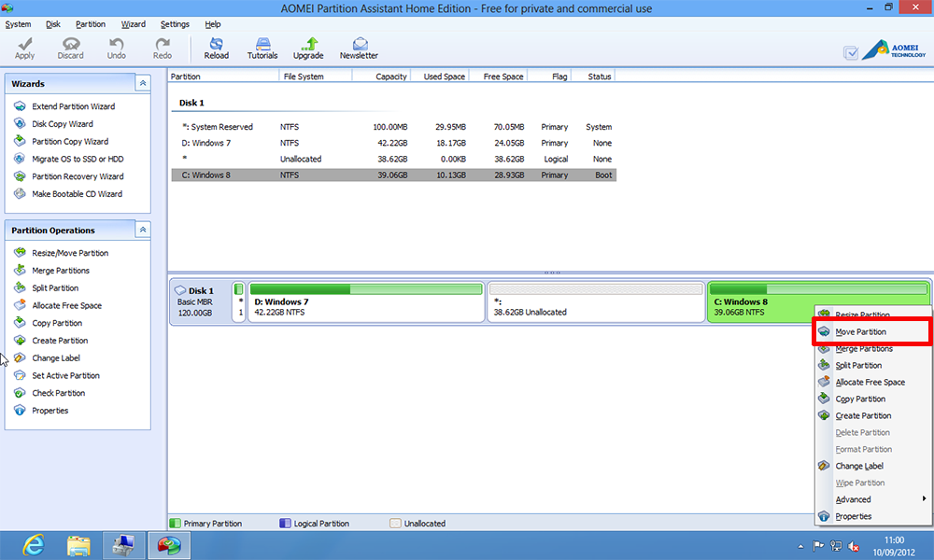
Task: Open the Settings menu
Action: [175, 24]
